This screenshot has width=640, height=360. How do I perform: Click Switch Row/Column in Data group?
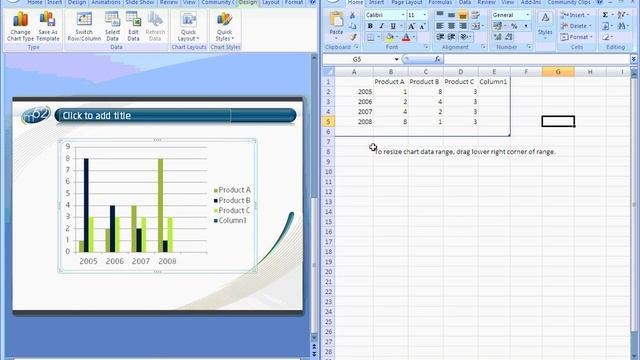point(84,27)
